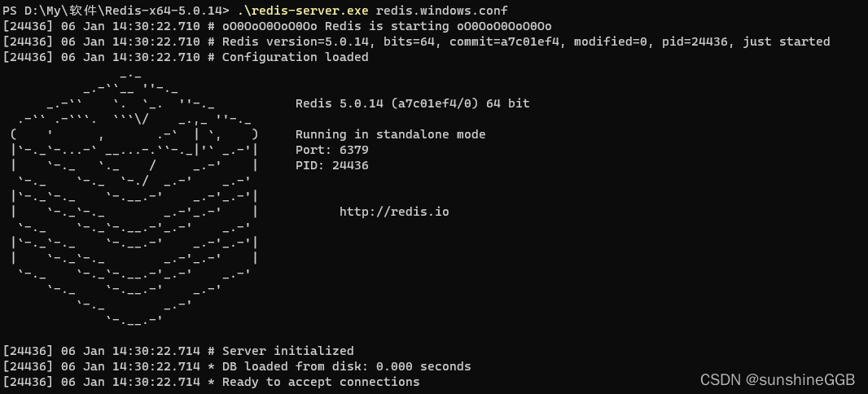Click 'Running in standalone mode' text
This screenshot has width=868, height=394.
(390, 134)
